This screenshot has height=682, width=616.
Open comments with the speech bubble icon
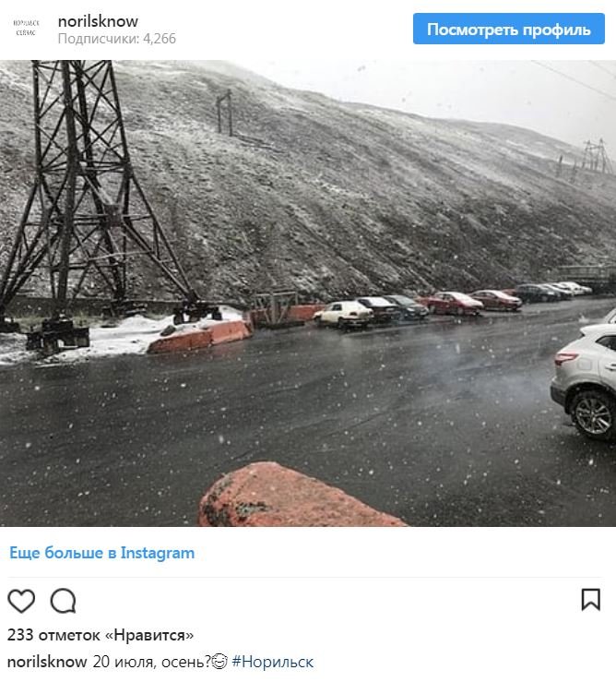(x=64, y=601)
